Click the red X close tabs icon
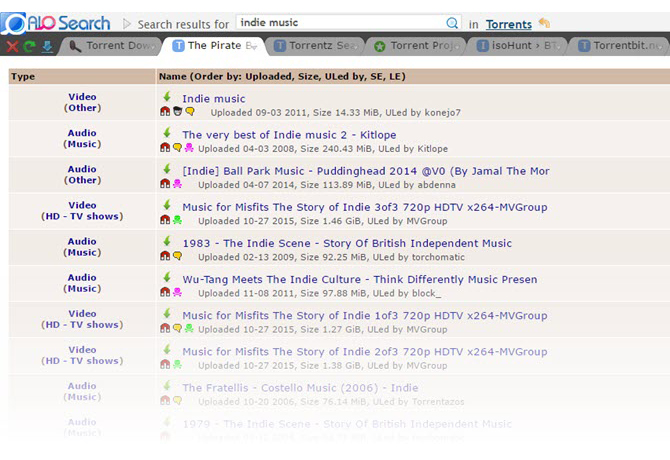Viewport: 670px width, 460px height. point(12,46)
